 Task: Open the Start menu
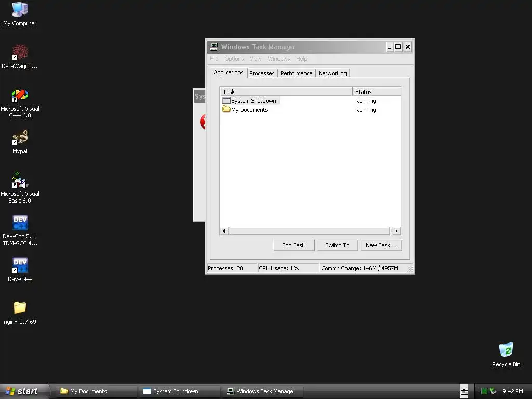(24, 391)
